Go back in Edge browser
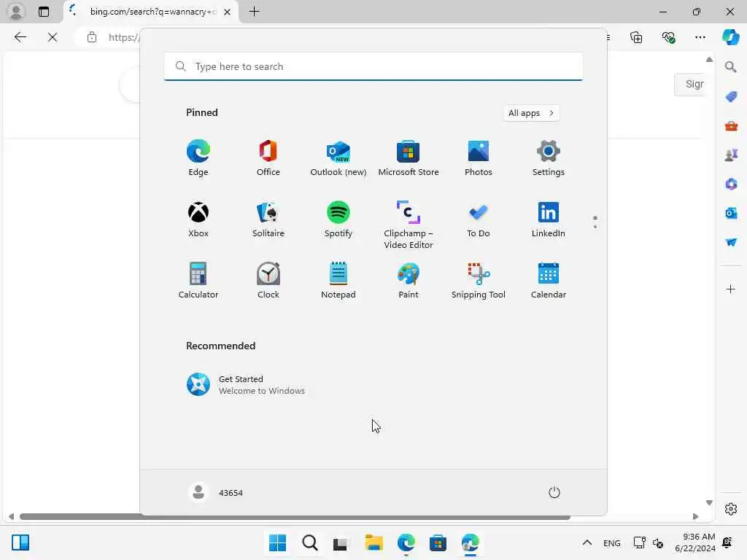Viewport: 747px width, 560px height. (x=20, y=37)
